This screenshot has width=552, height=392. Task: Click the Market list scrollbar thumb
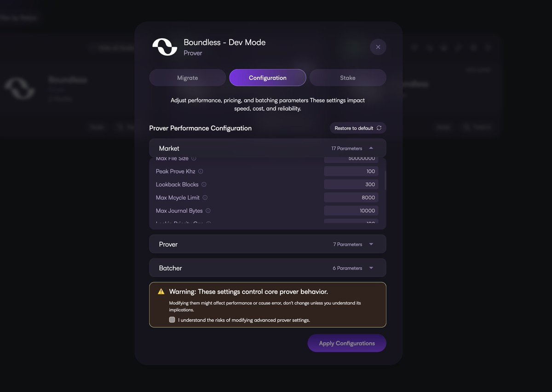coord(385,181)
